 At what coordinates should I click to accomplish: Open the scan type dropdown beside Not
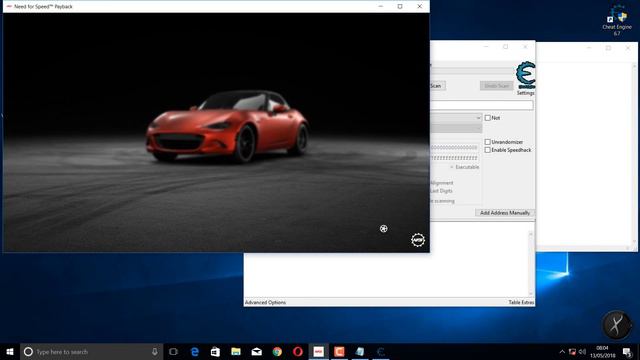coord(456,118)
